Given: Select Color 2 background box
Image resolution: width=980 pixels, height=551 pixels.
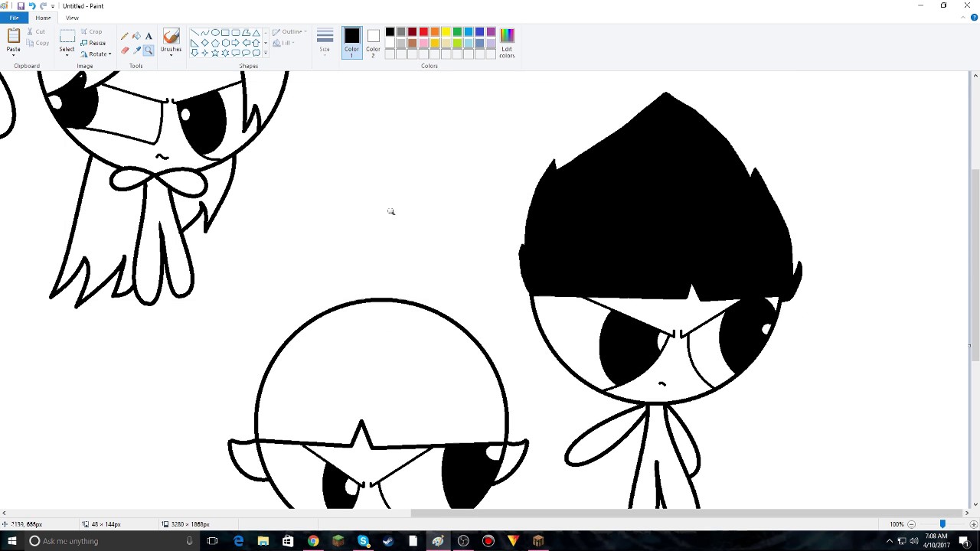Looking at the screenshot, I should tap(373, 42).
